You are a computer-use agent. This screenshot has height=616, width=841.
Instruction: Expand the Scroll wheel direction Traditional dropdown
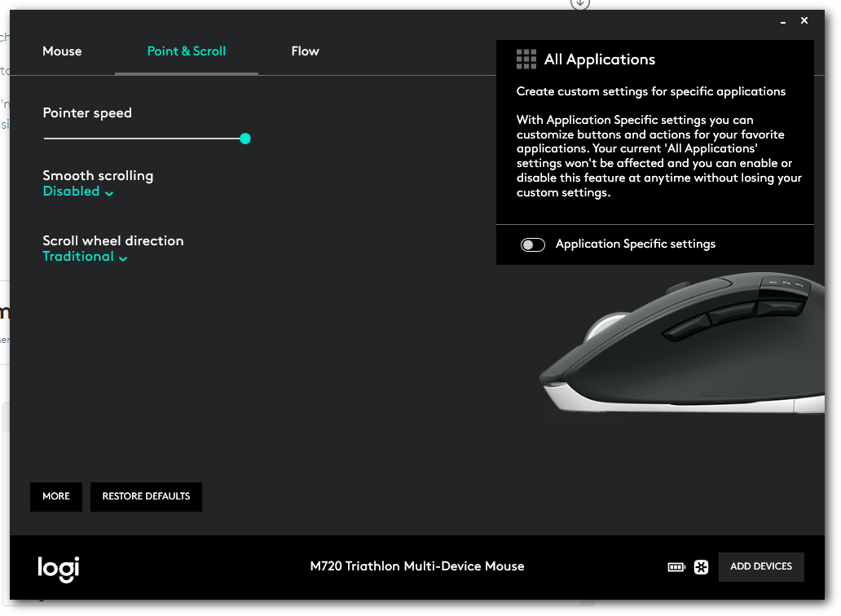pos(86,257)
